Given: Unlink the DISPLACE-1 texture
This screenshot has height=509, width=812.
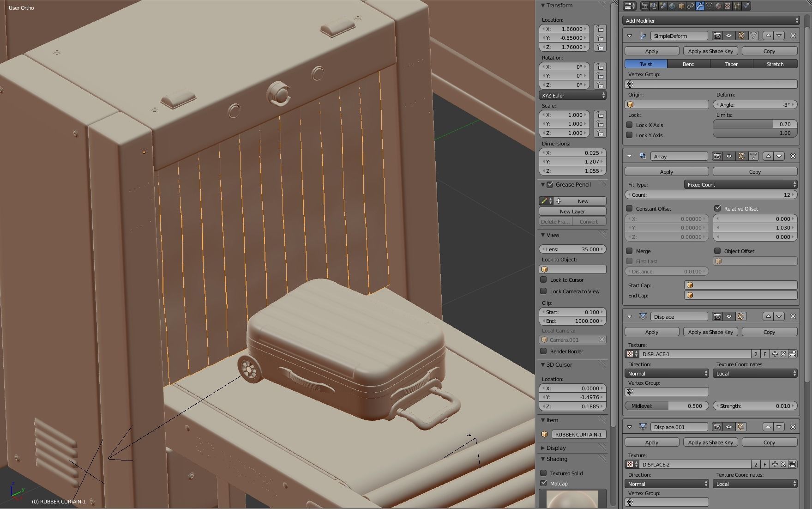Looking at the screenshot, I should tap(783, 354).
